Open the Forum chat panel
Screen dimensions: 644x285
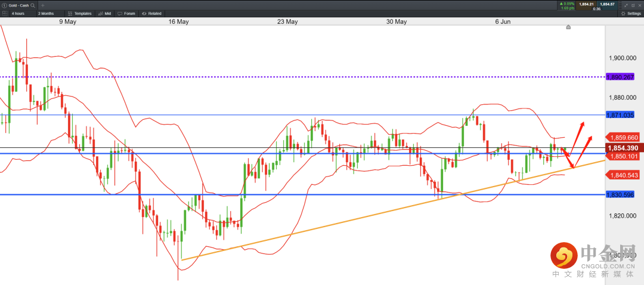126,13
